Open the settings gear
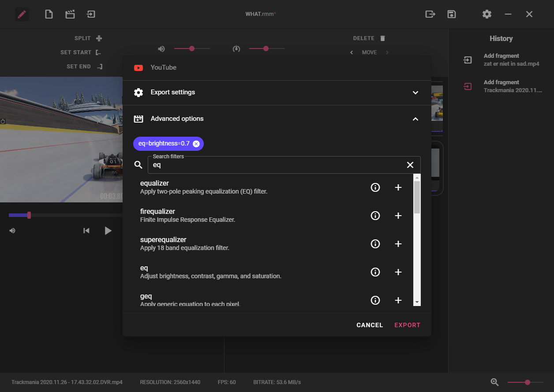Image resolution: width=554 pixels, height=392 pixels. coord(487,14)
